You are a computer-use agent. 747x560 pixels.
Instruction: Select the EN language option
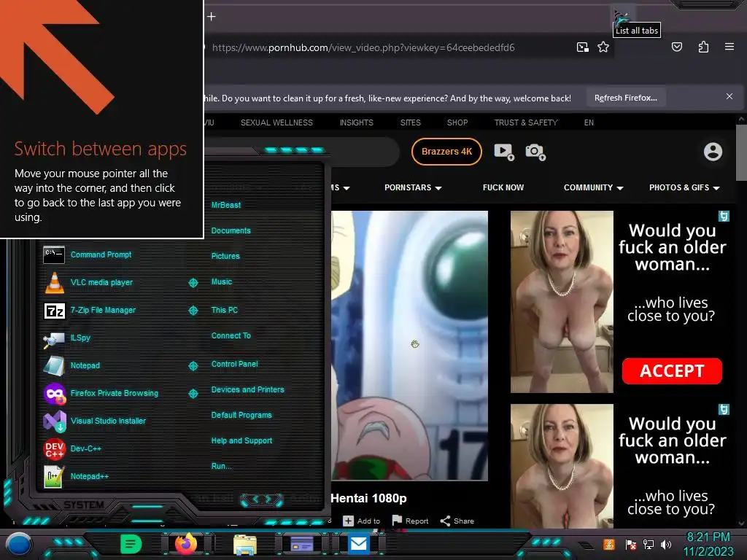[x=589, y=122]
